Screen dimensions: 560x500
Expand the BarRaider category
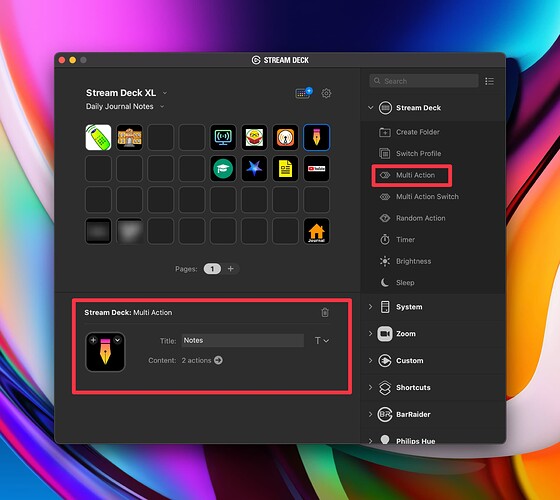[x=370, y=414]
